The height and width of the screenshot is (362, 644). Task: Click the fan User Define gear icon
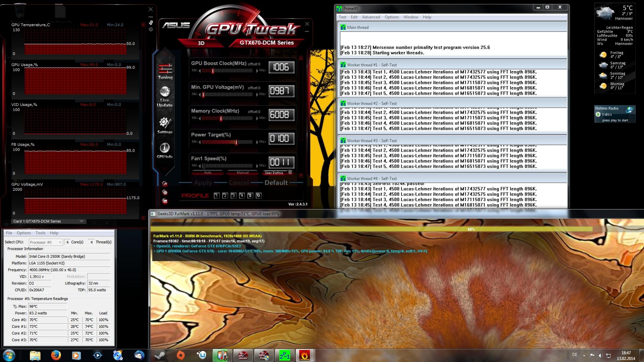point(290,172)
